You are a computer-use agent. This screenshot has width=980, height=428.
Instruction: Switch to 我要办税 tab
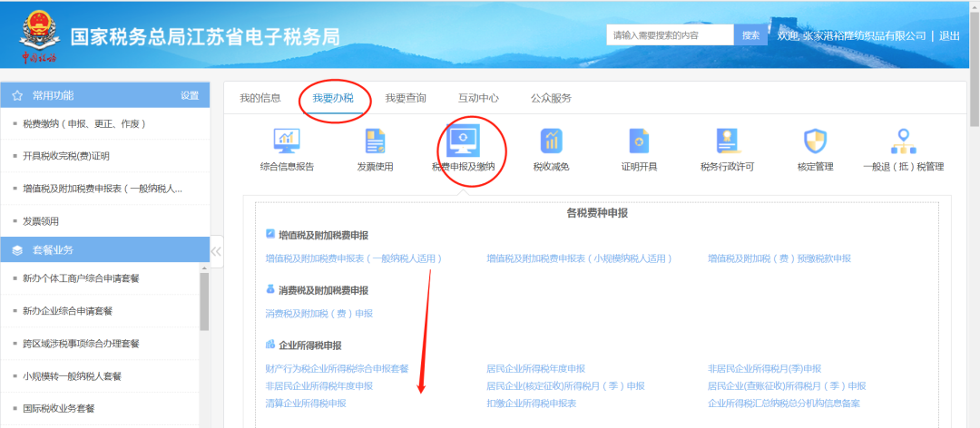(333, 98)
